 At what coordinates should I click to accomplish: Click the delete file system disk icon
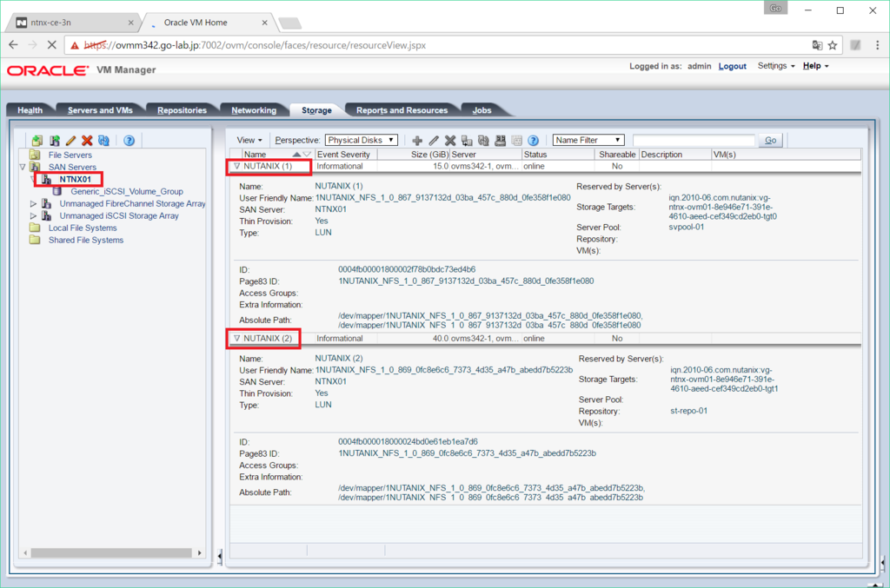[500, 141]
